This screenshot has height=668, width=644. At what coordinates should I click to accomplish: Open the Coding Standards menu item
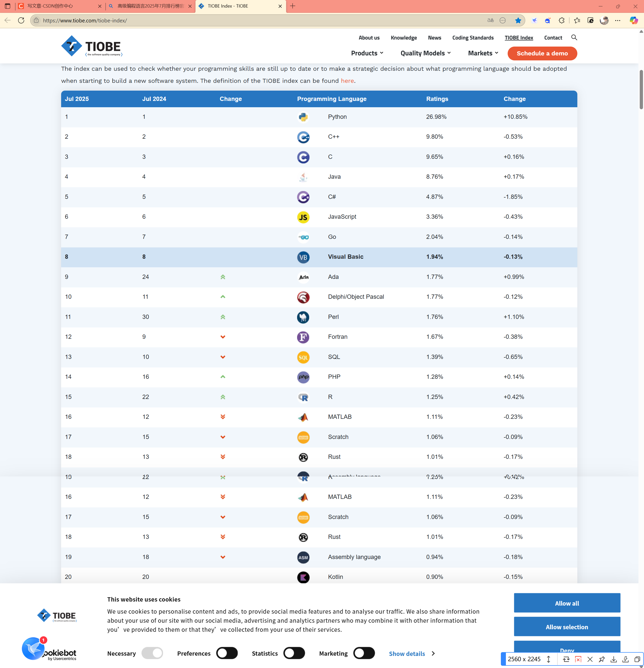pyautogui.click(x=473, y=38)
